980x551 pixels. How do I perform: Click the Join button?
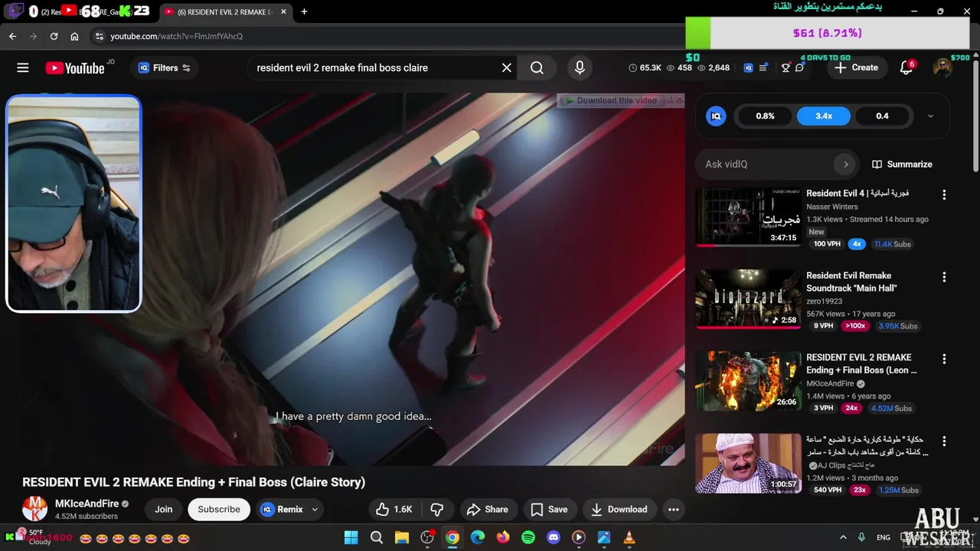pyautogui.click(x=164, y=510)
